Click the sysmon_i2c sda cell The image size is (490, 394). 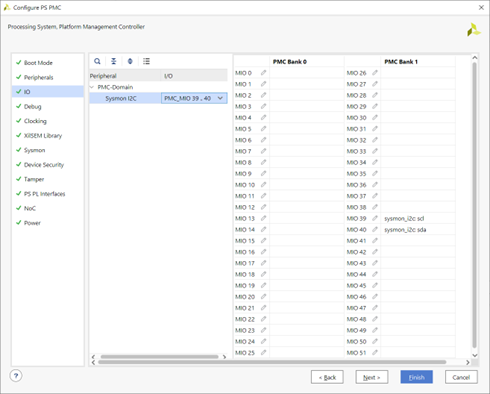418,229
